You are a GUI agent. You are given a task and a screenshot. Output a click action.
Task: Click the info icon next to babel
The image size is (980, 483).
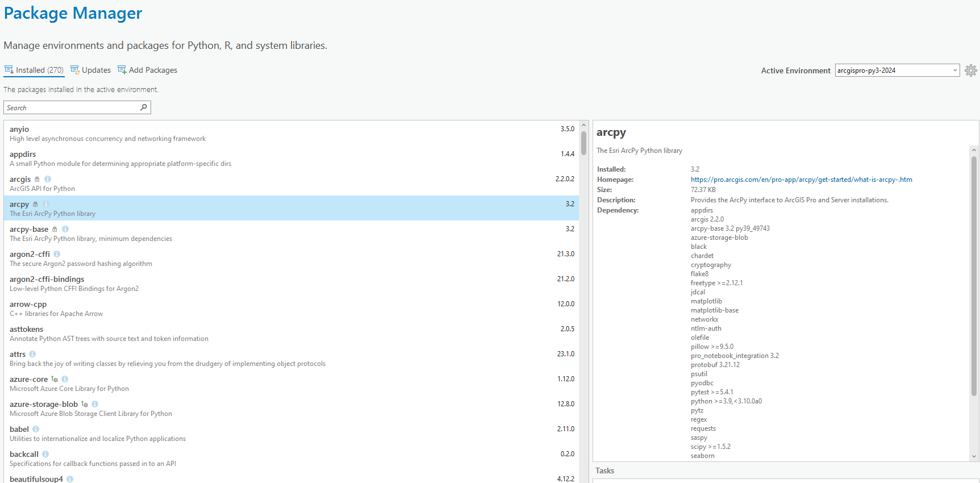(36, 429)
